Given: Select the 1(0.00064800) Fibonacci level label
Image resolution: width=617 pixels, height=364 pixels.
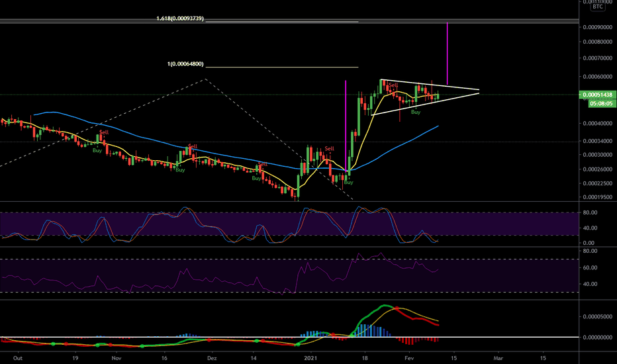Looking at the screenshot, I should pyautogui.click(x=185, y=64).
